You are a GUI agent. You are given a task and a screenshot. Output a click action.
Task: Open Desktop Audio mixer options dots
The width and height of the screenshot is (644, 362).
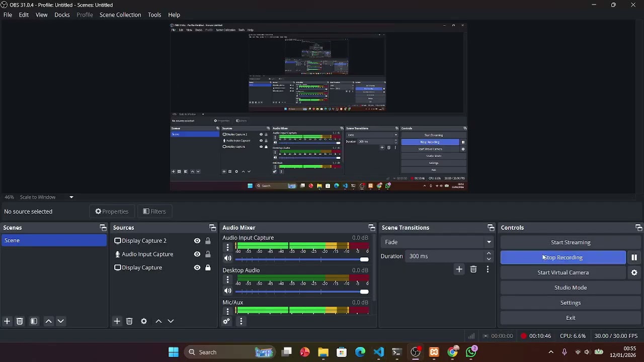click(x=227, y=280)
